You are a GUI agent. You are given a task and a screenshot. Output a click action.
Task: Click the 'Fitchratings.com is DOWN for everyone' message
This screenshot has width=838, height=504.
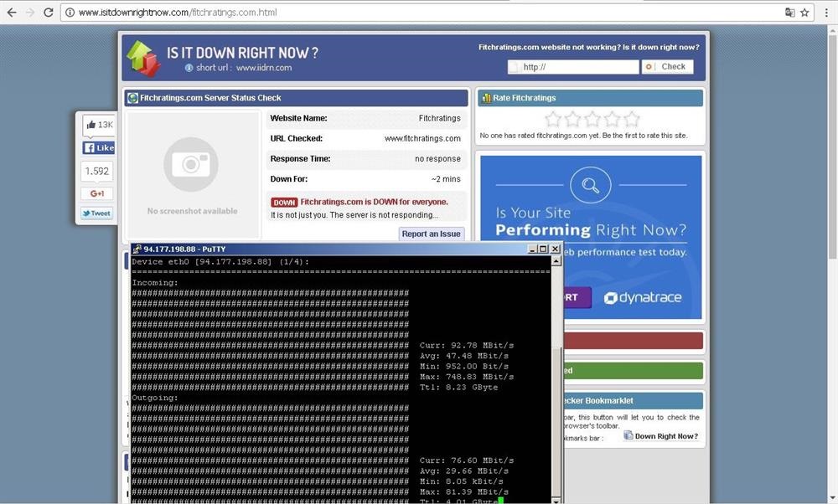pos(374,203)
